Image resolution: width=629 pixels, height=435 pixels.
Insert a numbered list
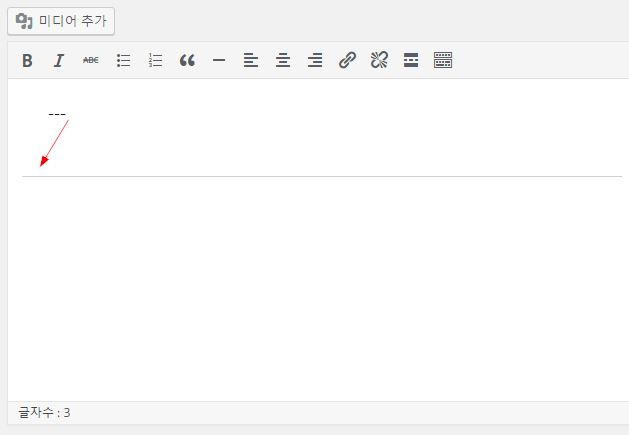(155, 61)
